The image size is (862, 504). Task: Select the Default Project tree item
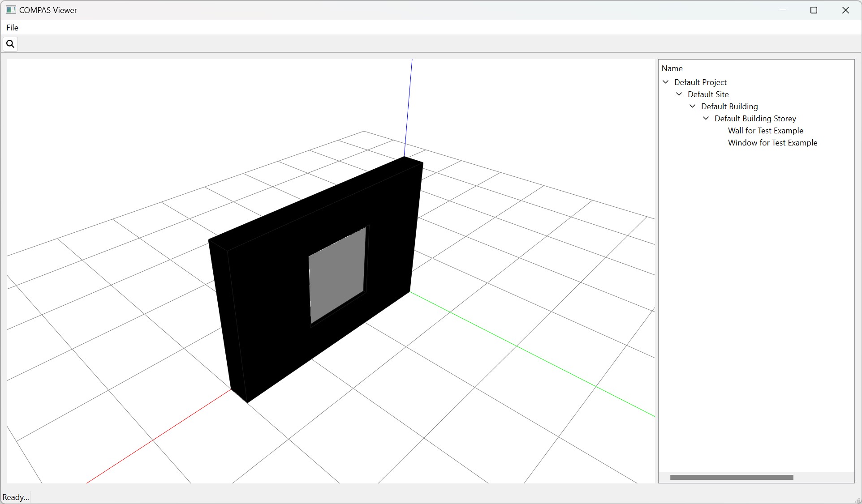[700, 82]
